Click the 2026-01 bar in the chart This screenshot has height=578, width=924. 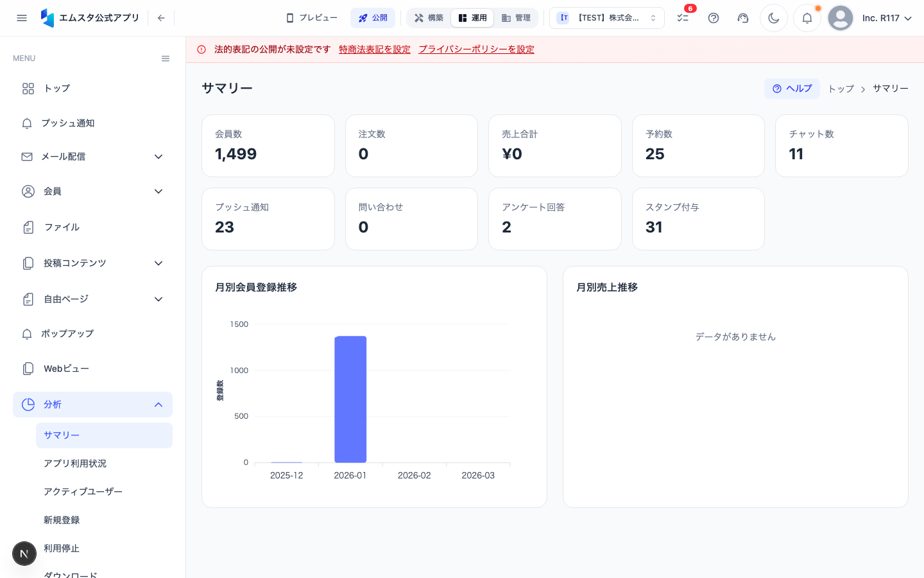point(350,399)
